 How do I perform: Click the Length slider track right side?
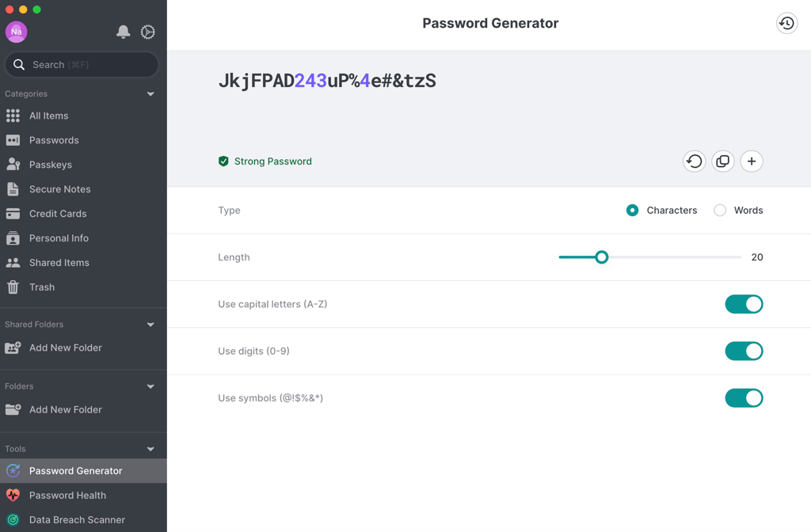pyautogui.click(x=675, y=257)
